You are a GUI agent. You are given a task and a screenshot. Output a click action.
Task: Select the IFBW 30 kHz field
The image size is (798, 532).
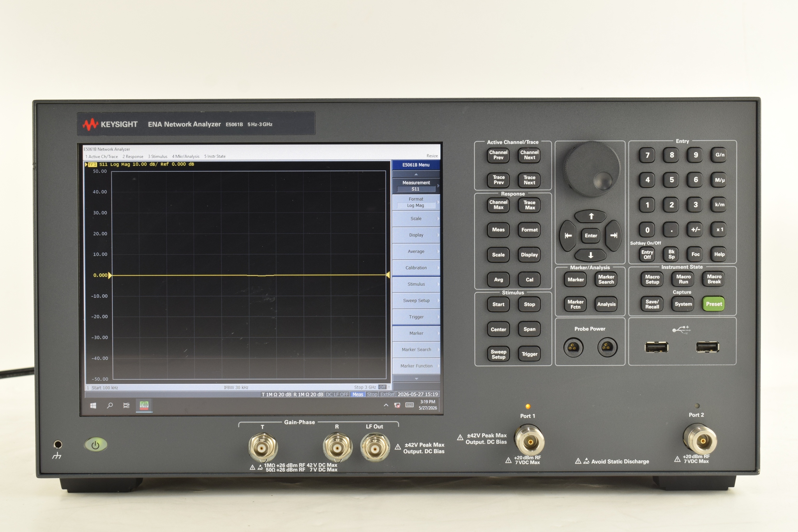[236, 387]
